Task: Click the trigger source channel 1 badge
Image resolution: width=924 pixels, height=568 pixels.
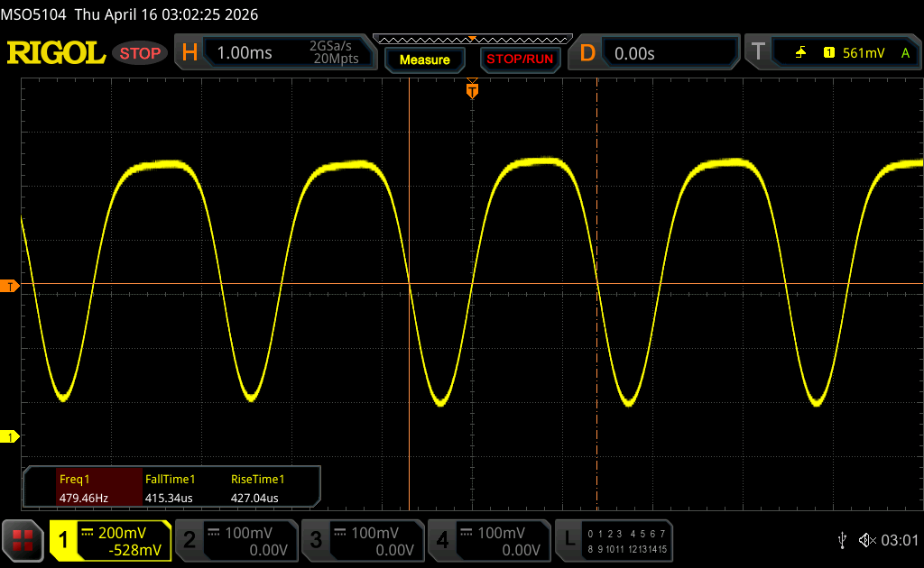Action: click(828, 53)
